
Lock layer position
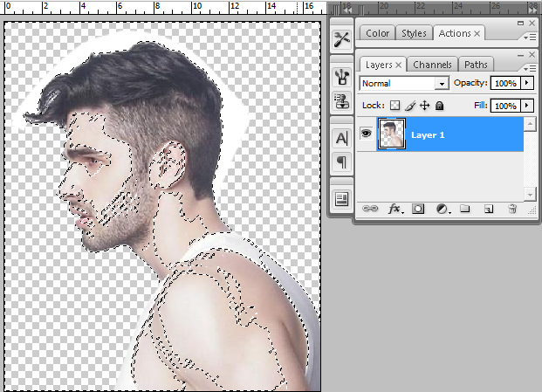pyautogui.click(x=424, y=106)
